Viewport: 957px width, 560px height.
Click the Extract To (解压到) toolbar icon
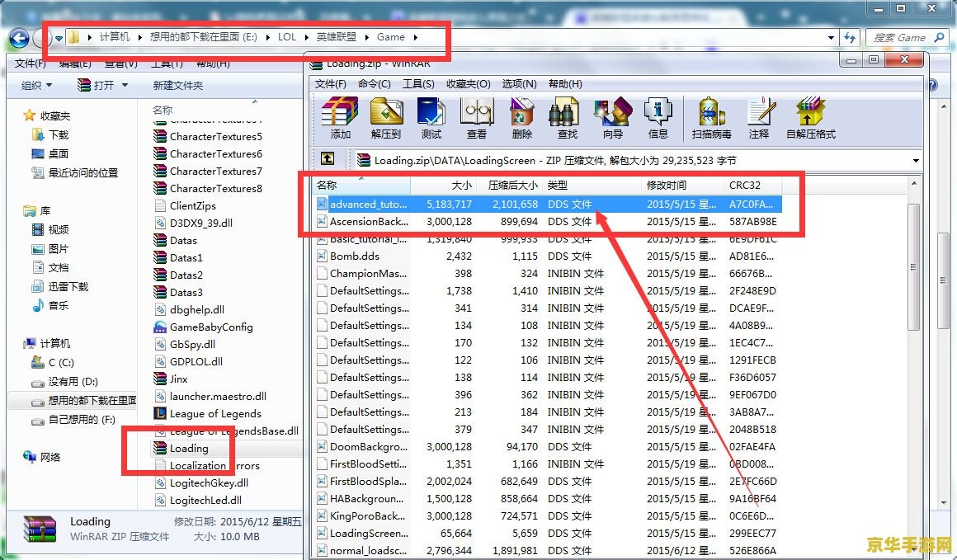click(x=386, y=118)
